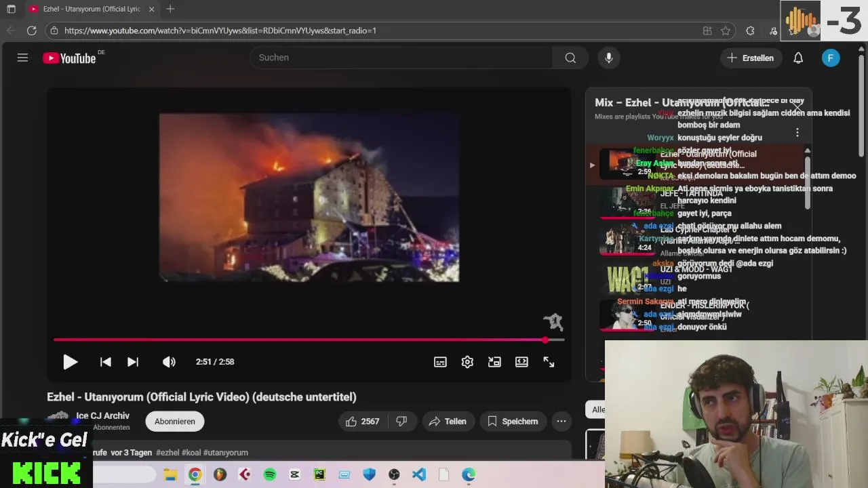Open Chrome from the taskbar
The width and height of the screenshot is (868, 488).
pyautogui.click(x=195, y=474)
